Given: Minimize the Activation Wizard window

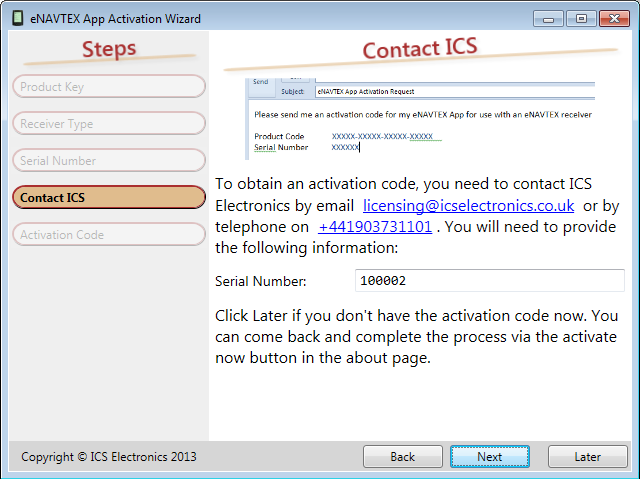Looking at the screenshot, I should [548, 19].
